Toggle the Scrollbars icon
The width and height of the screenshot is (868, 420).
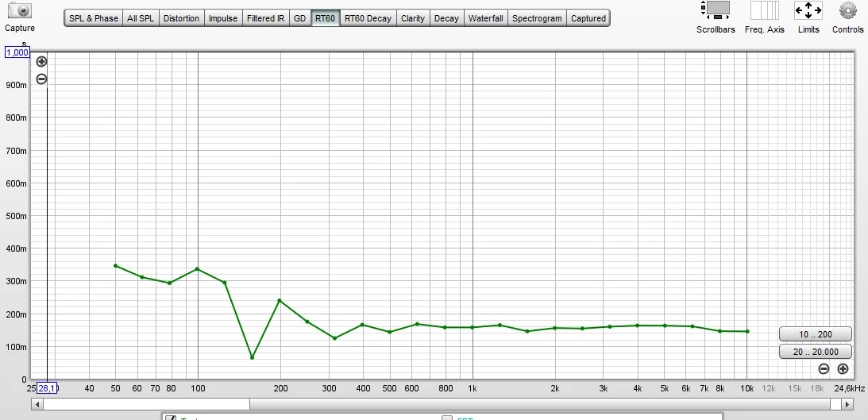click(716, 10)
